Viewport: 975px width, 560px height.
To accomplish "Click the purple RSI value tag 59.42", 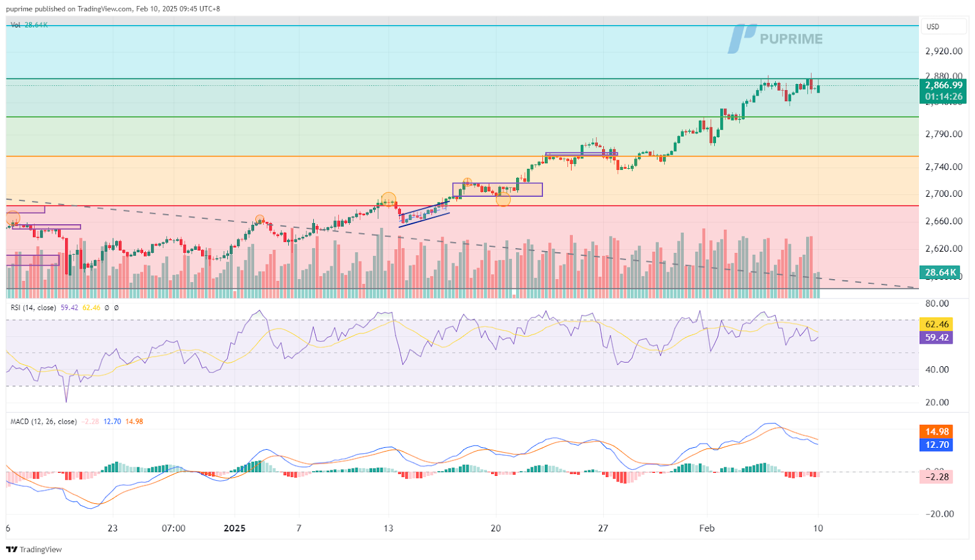I will click(937, 337).
